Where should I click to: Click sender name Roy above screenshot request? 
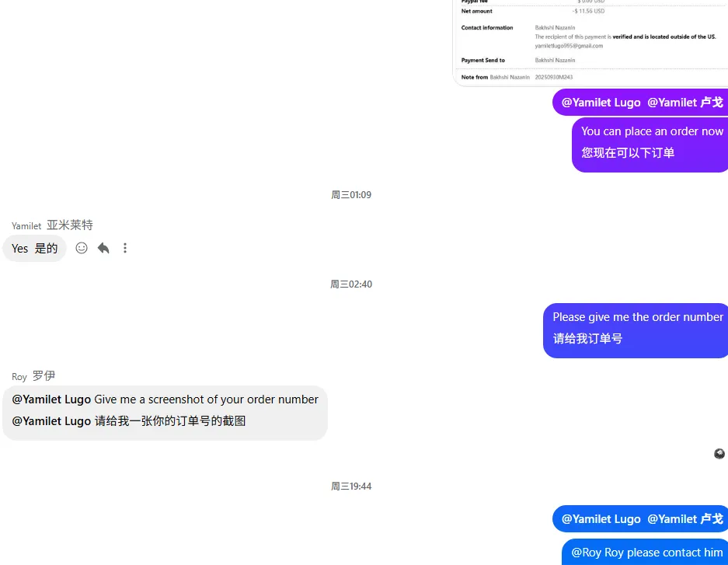point(19,376)
